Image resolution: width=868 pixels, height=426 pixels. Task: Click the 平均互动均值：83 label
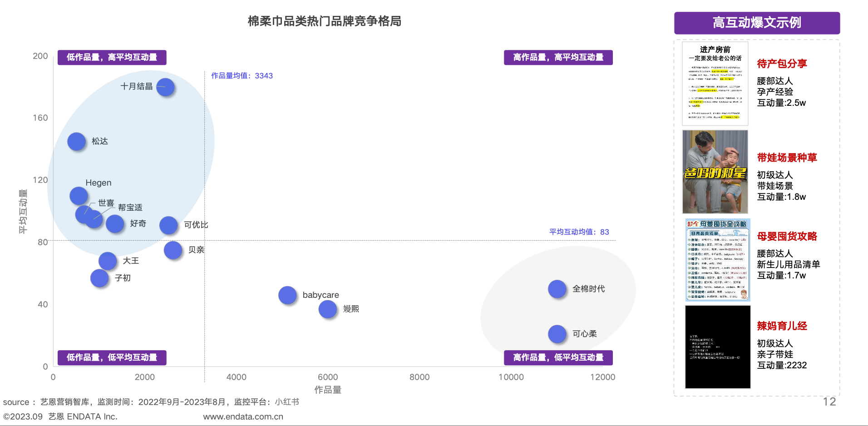tap(579, 232)
